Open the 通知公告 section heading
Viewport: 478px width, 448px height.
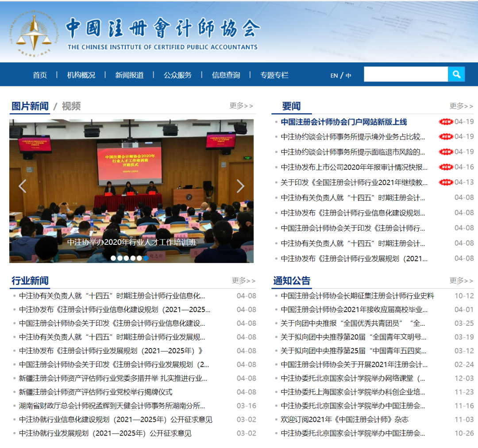[292, 281]
